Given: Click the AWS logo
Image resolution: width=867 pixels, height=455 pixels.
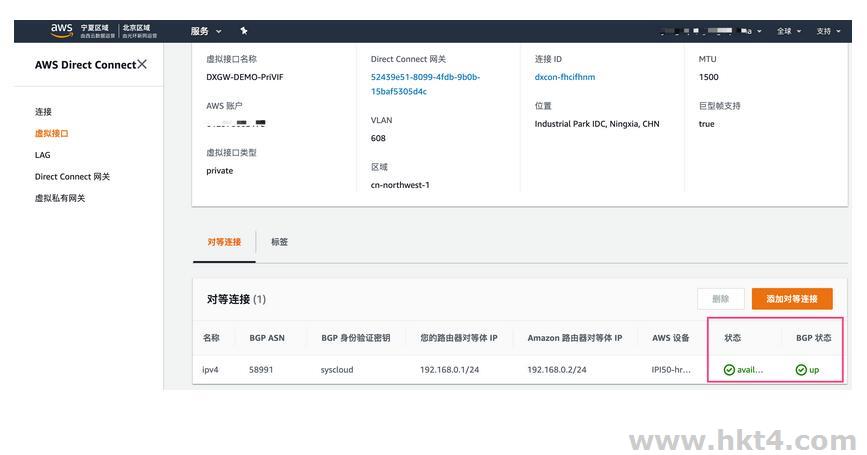Looking at the screenshot, I should pos(61,30).
